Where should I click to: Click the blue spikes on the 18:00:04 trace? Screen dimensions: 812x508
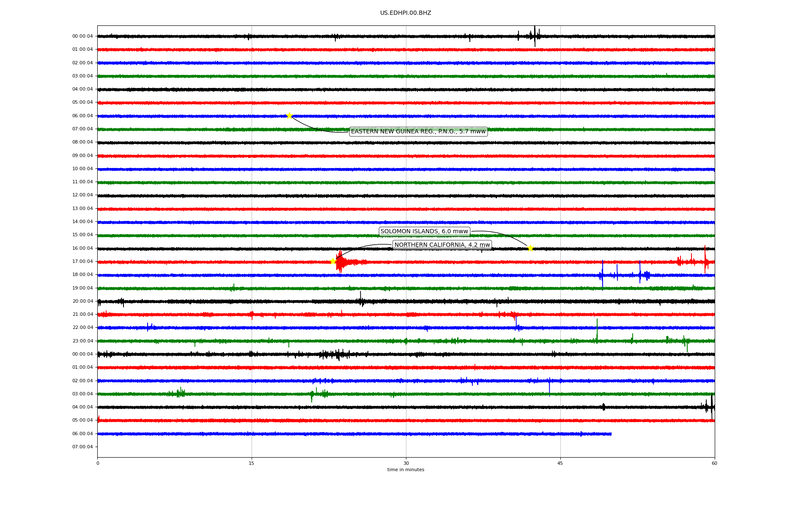[x=602, y=275]
